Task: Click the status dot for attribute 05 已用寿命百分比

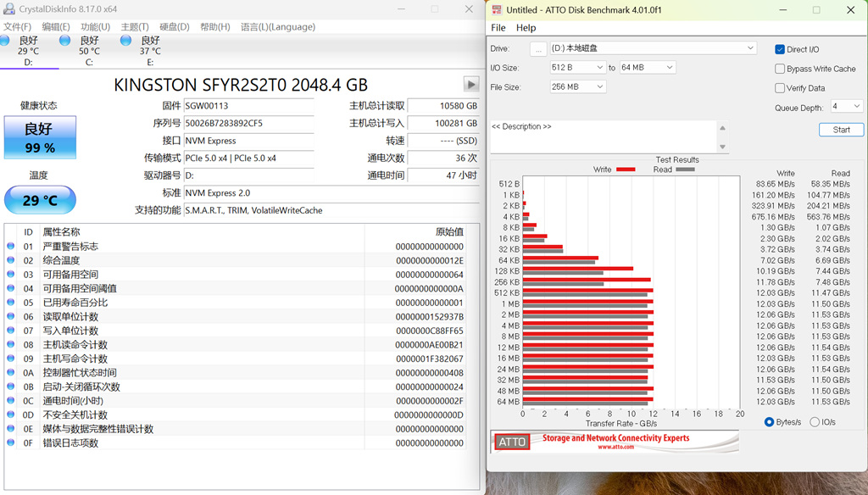Action: [x=10, y=303]
